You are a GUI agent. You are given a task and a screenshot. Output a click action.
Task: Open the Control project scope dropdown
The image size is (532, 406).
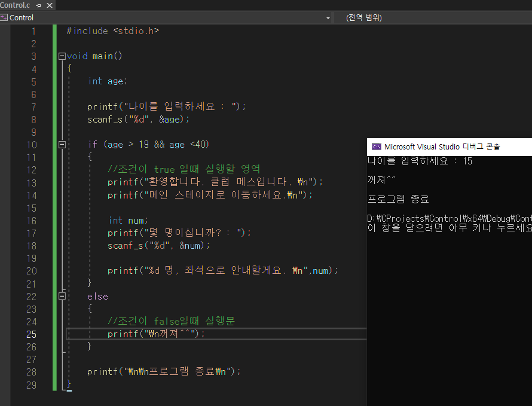click(328, 18)
